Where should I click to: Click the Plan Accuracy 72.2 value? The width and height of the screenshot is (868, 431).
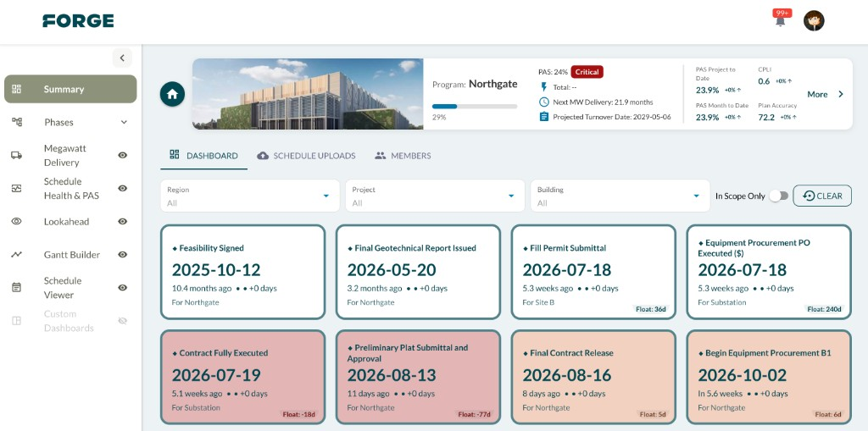[x=766, y=118]
